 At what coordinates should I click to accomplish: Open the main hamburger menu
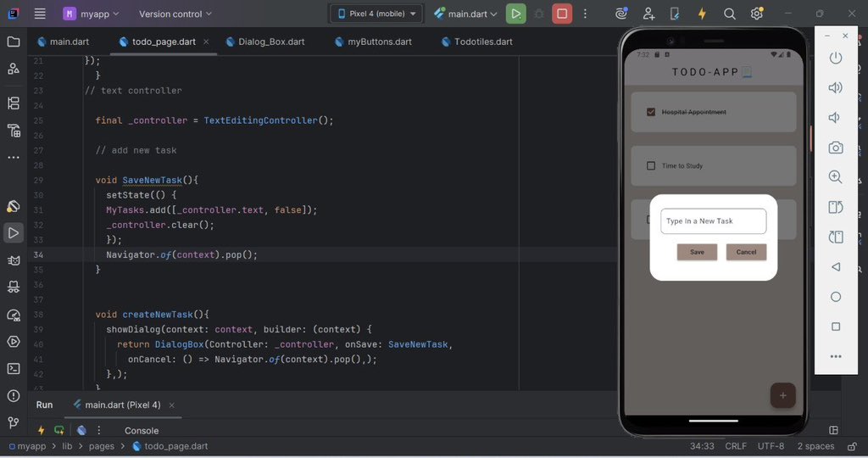40,14
